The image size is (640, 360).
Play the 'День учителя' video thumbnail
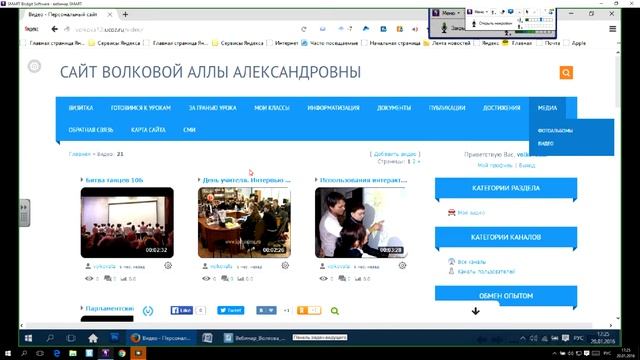244,222
